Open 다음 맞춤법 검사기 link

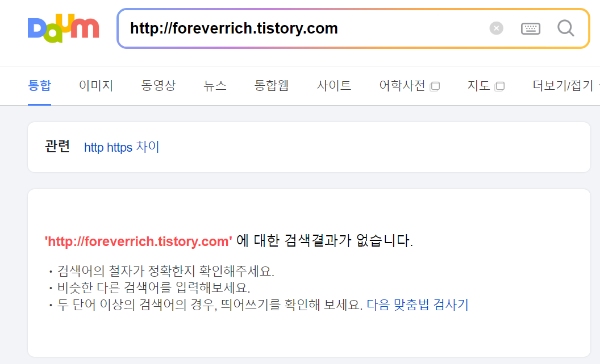pos(417,305)
